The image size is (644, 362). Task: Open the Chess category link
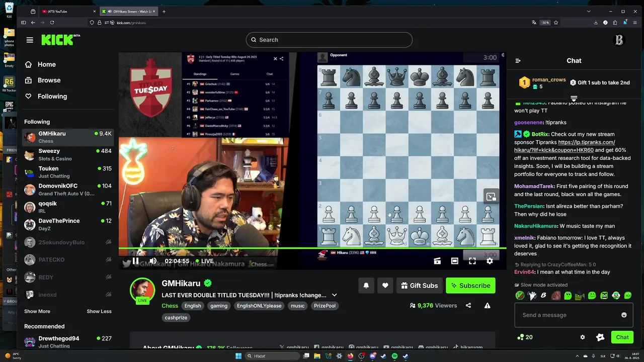pyautogui.click(x=170, y=306)
